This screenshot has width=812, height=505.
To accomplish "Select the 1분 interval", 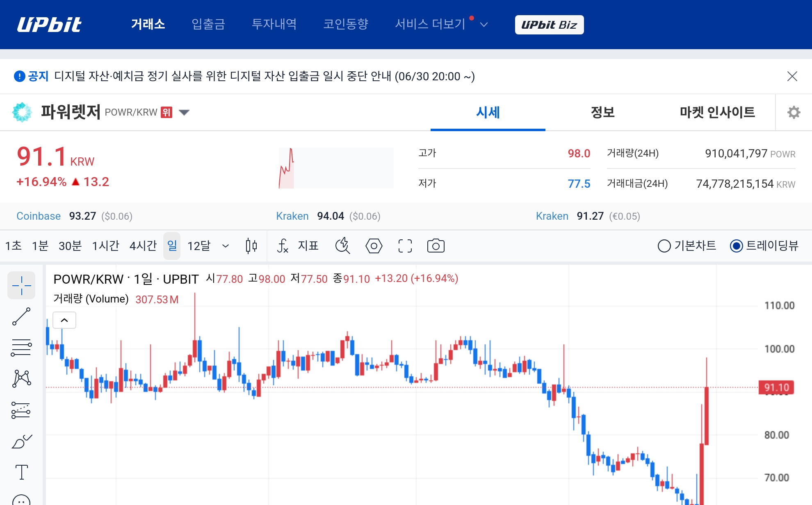I will point(40,246).
